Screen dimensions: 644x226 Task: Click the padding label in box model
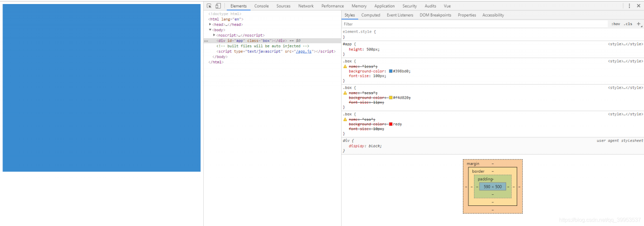486,179
